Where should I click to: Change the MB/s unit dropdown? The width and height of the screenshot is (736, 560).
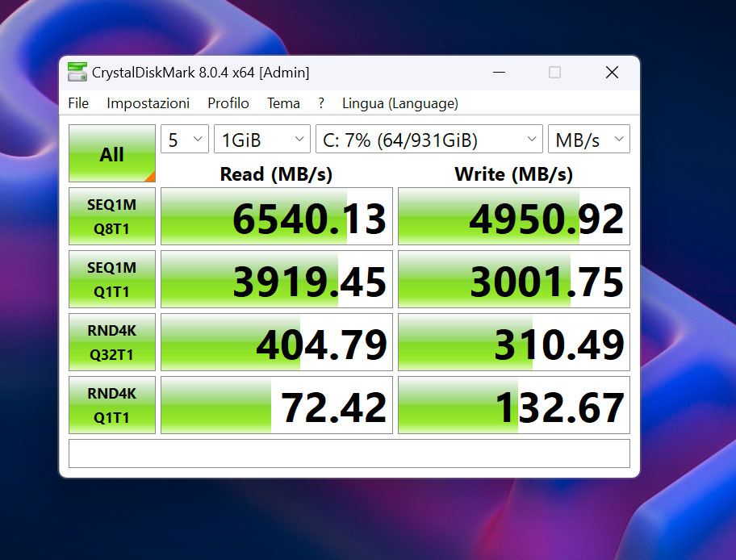(x=589, y=139)
